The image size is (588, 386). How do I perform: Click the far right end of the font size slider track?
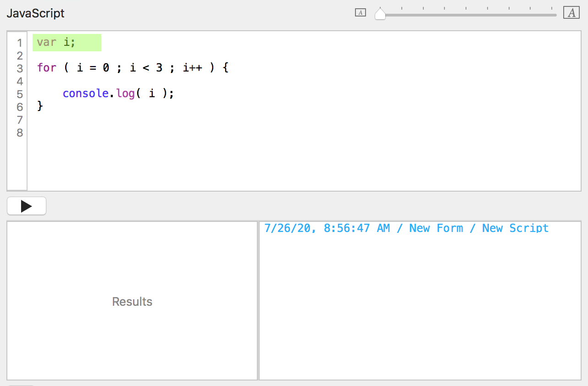[x=555, y=15]
